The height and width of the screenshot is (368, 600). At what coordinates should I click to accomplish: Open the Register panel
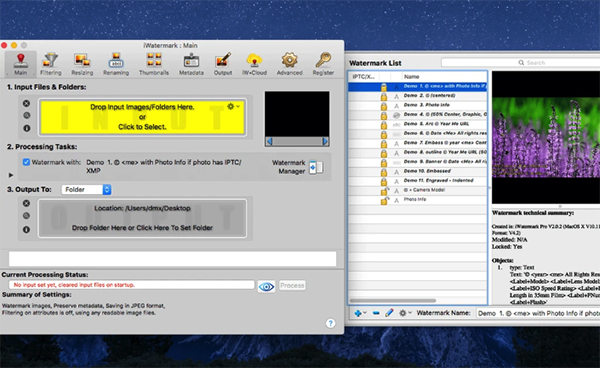323,64
